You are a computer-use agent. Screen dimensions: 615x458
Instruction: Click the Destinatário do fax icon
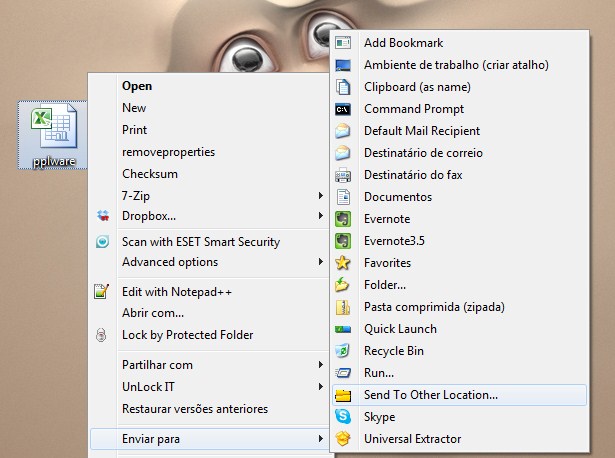point(343,175)
